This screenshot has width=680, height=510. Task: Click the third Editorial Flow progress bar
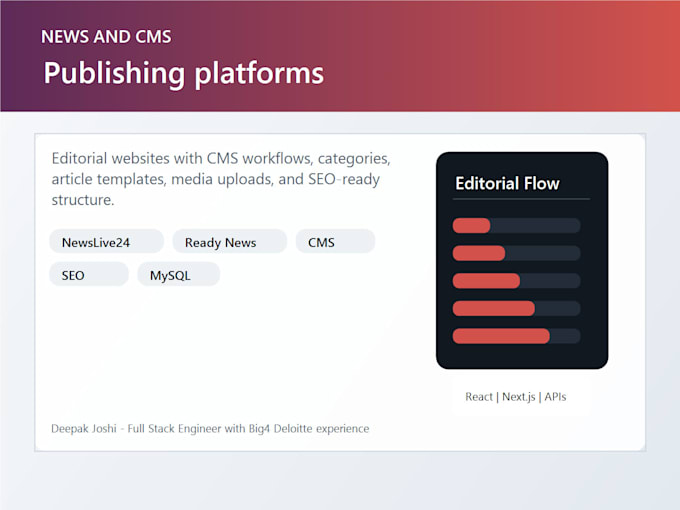pos(517,281)
